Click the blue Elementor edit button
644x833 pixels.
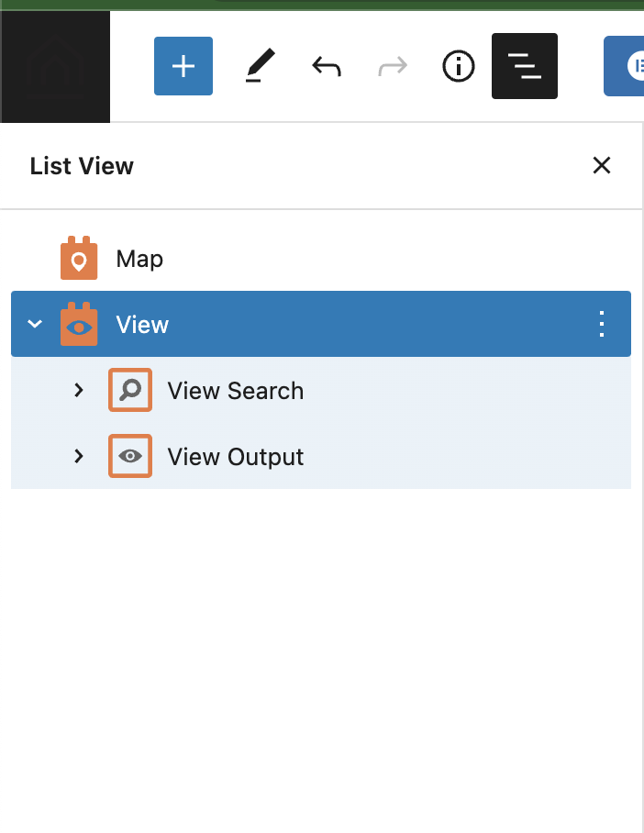(x=624, y=66)
